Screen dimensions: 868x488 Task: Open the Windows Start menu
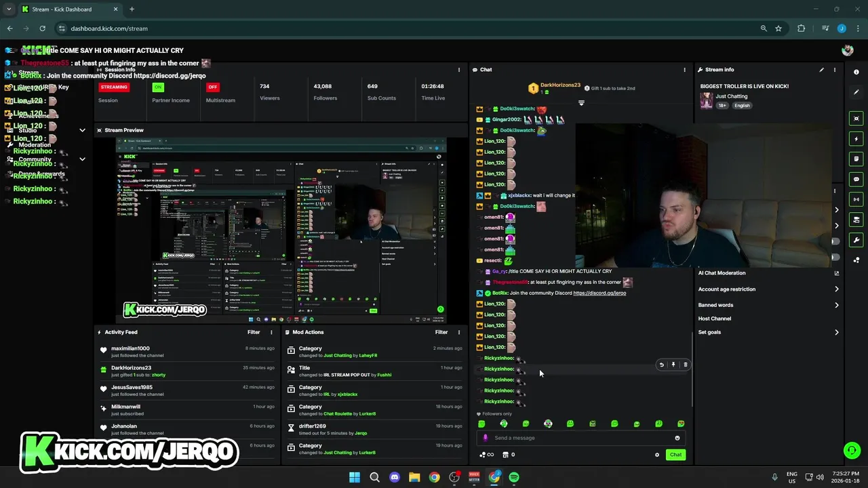[x=355, y=477]
